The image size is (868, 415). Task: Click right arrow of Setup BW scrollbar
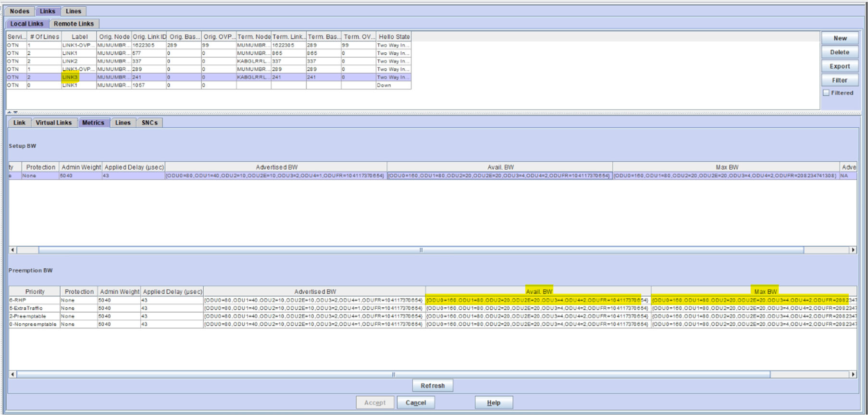(853, 250)
